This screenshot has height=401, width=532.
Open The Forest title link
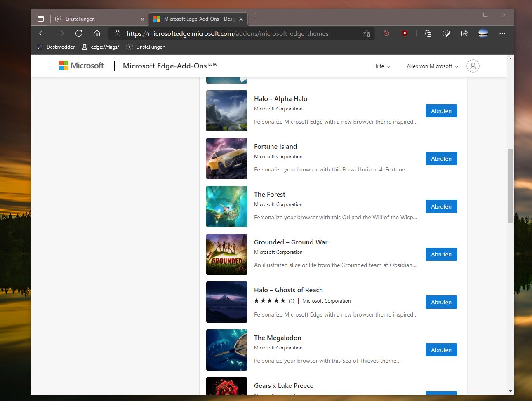(270, 195)
